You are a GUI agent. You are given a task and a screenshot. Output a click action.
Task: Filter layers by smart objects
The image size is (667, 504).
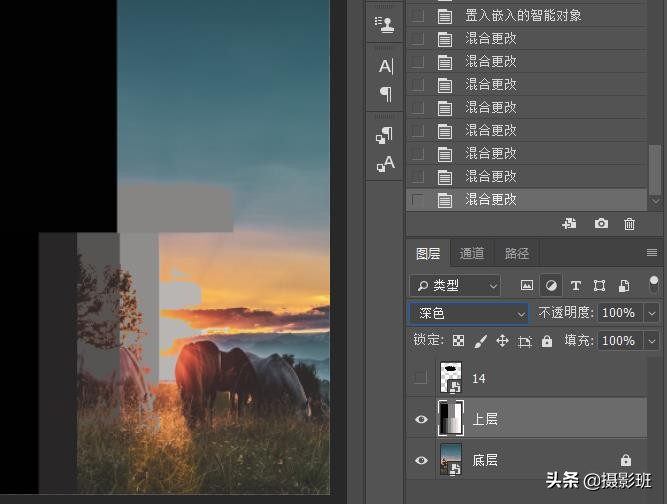point(624,285)
